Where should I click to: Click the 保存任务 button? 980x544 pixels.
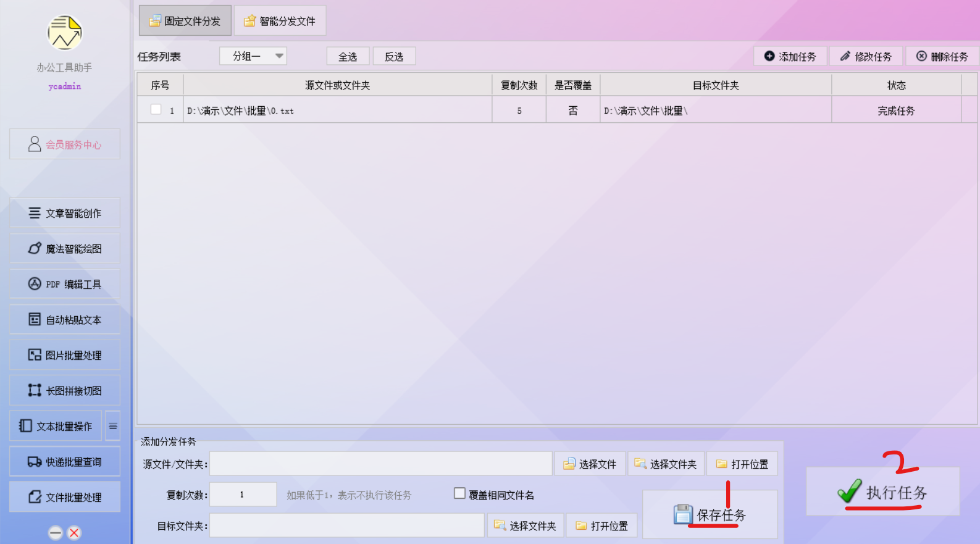click(710, 514)
